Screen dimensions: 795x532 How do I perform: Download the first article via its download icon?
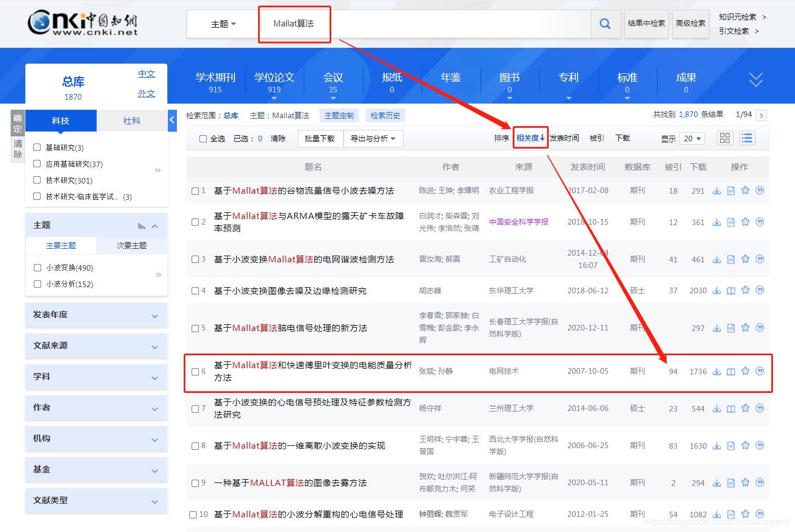717,190
